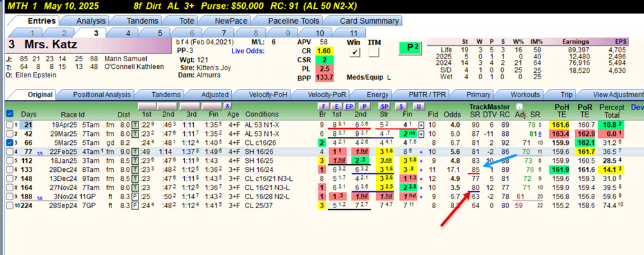Click the minus button beside TrackMaster header
The height and width of the screenshot is (255, 644).
point(519,106)
